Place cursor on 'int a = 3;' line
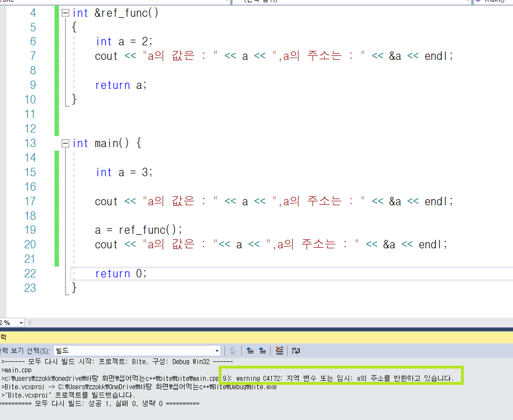 coord(124,172)
